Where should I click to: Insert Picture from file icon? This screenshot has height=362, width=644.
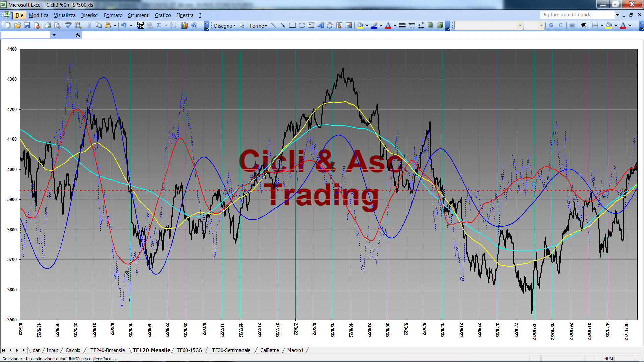[x=349, y=25]
